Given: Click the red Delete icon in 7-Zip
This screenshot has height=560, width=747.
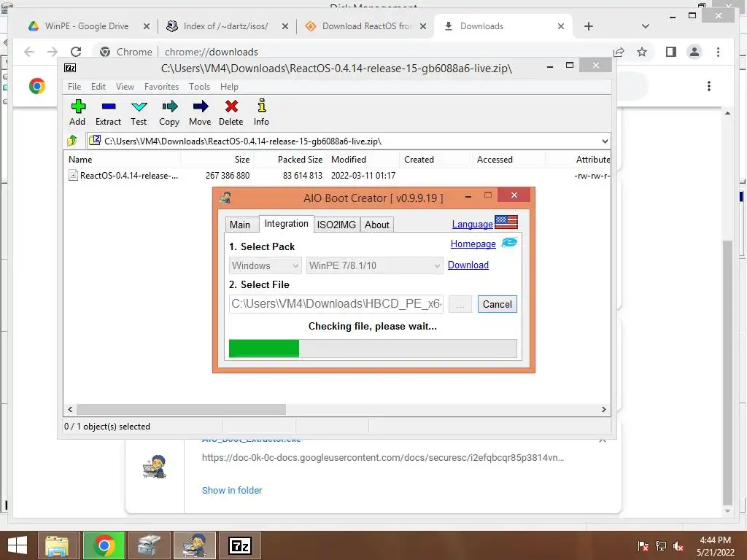Looking at the screenshot, I should pyautogui.click(x=231, y=112).
